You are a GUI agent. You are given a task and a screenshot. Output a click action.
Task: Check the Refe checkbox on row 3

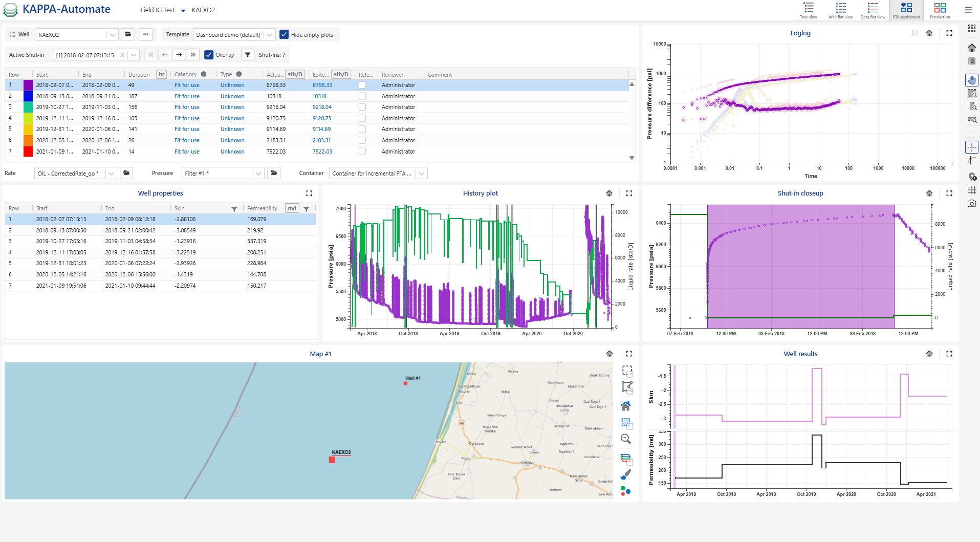coord(362,107)
